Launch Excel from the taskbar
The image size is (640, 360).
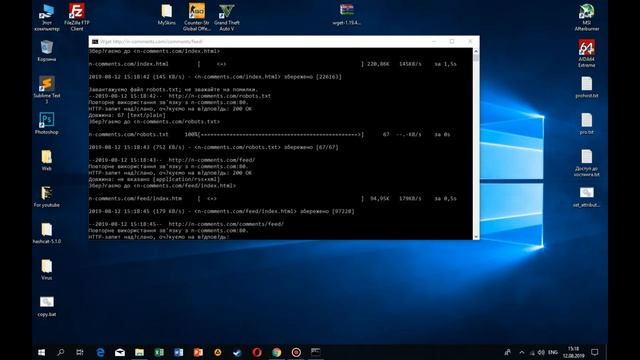[159, 352]
